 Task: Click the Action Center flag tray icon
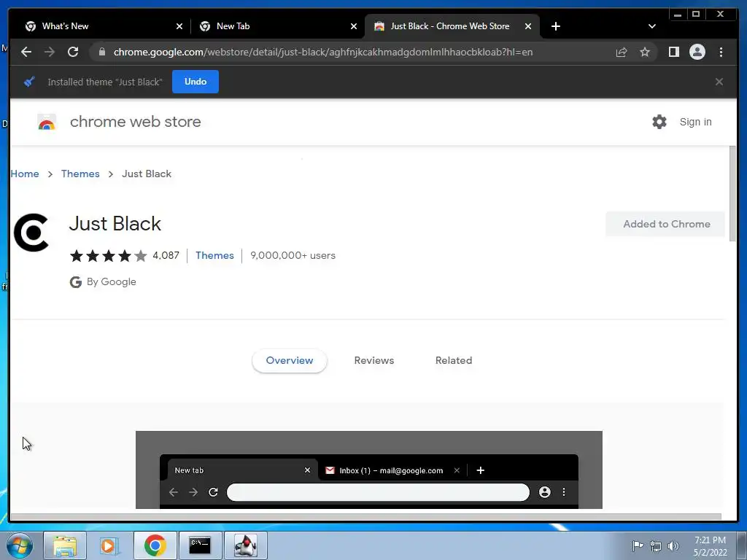click(x=637, y=545)
